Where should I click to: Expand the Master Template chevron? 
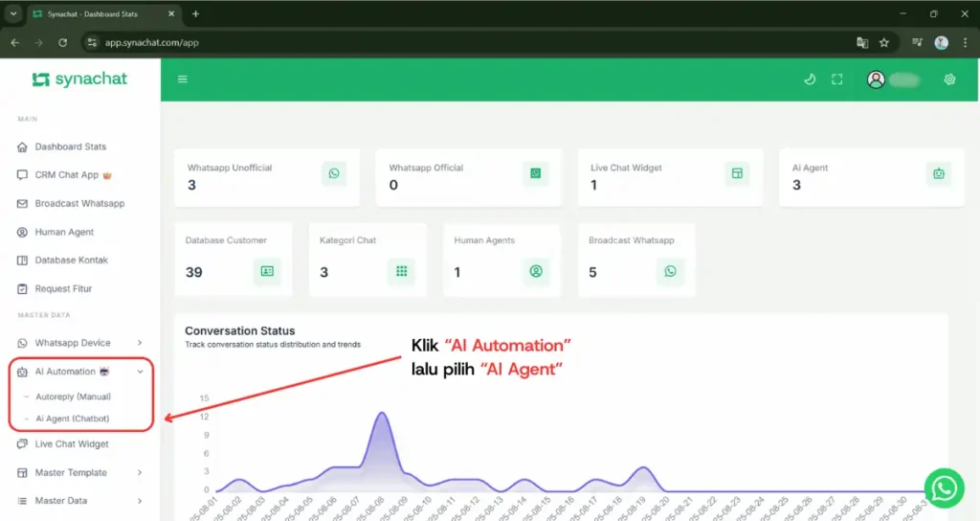point(140,473)
